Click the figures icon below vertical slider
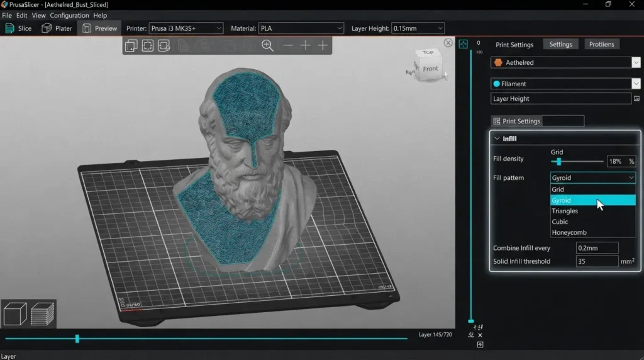This screenshot has height=360, width=644. 479,327
